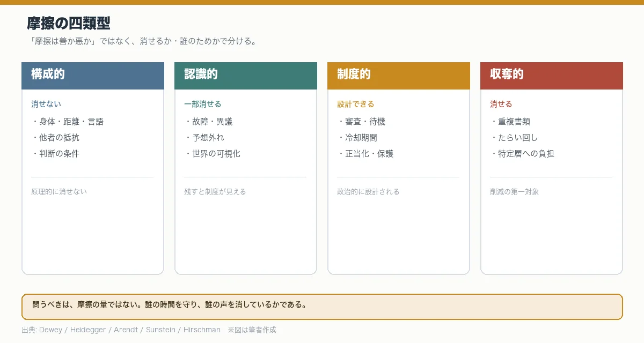Click the footnote 削減の第一対象
Screen dimensions: 644x343
(x=515, y=192)
